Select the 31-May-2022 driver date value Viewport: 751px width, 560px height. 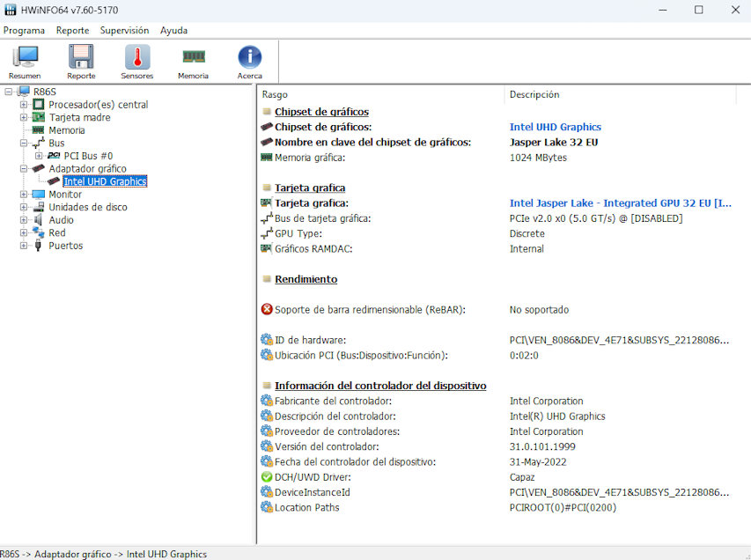click(538, 461)
